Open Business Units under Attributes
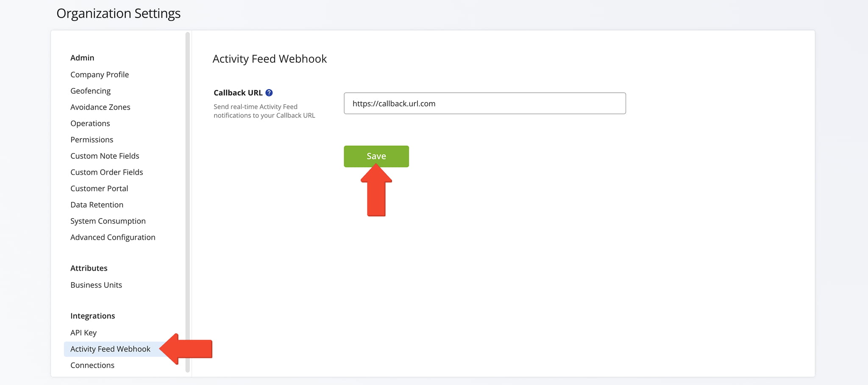868x385 pixels. point(96,285)
